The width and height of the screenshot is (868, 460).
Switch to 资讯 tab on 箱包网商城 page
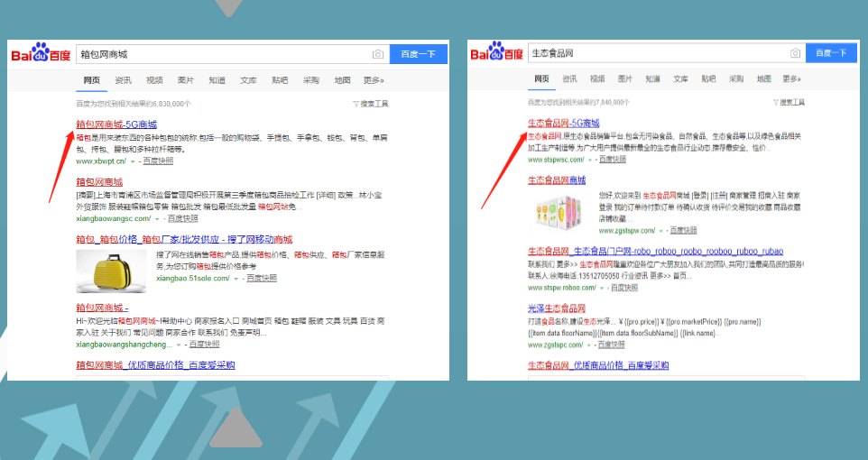(x=123, y=80)
